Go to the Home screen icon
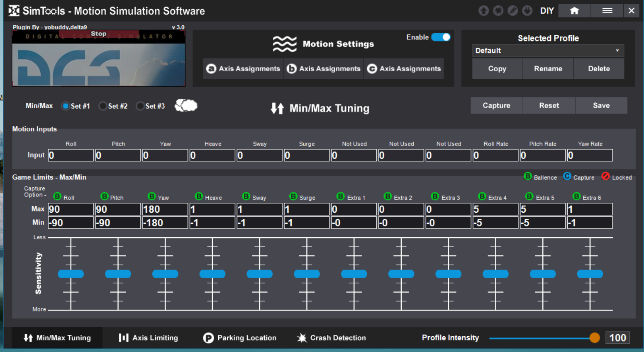This screenshot has height=352, width=644. [574, 11]
